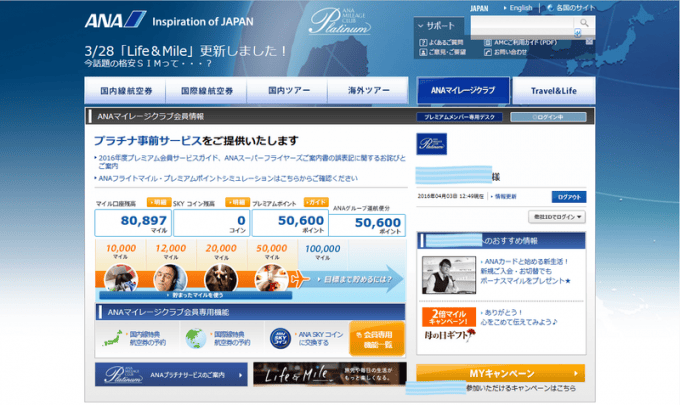
Task: Open 各国のサイト region selector
Action: click(x=571, y=8)
